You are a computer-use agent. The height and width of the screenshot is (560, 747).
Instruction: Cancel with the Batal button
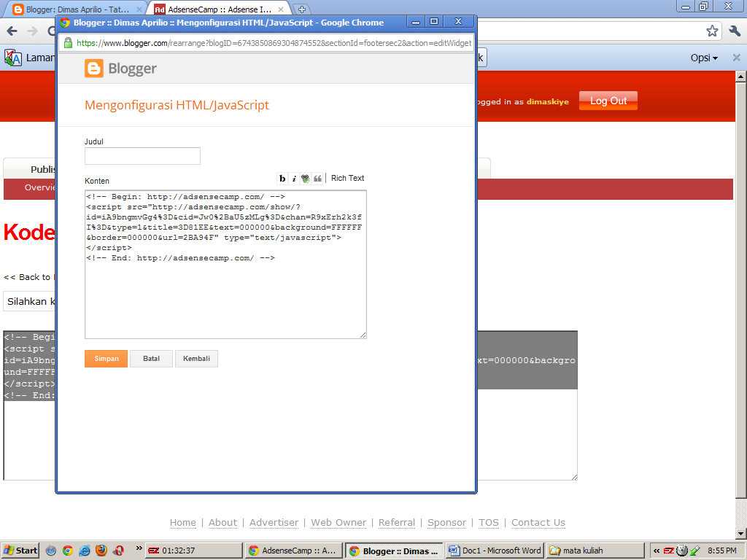coord(152,359)
